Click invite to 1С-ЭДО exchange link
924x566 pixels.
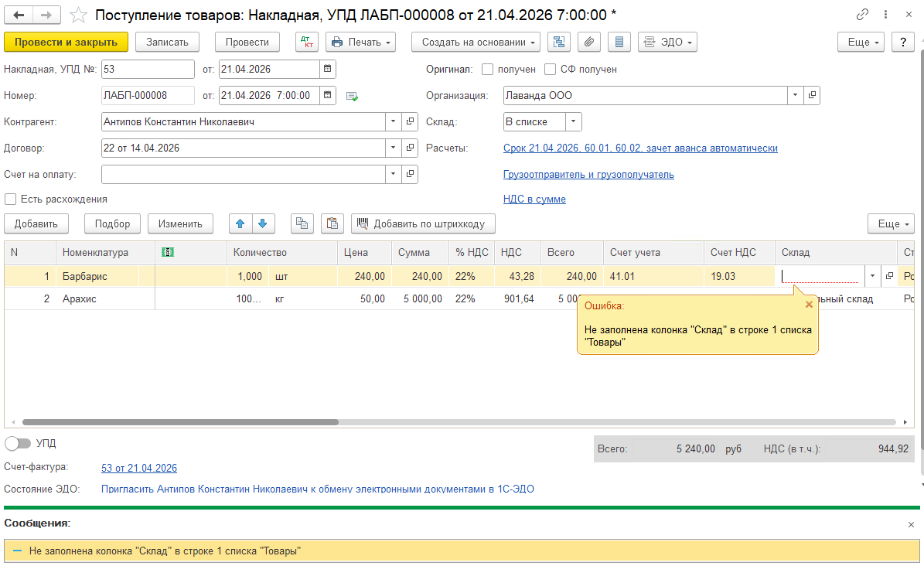(318, 489)
